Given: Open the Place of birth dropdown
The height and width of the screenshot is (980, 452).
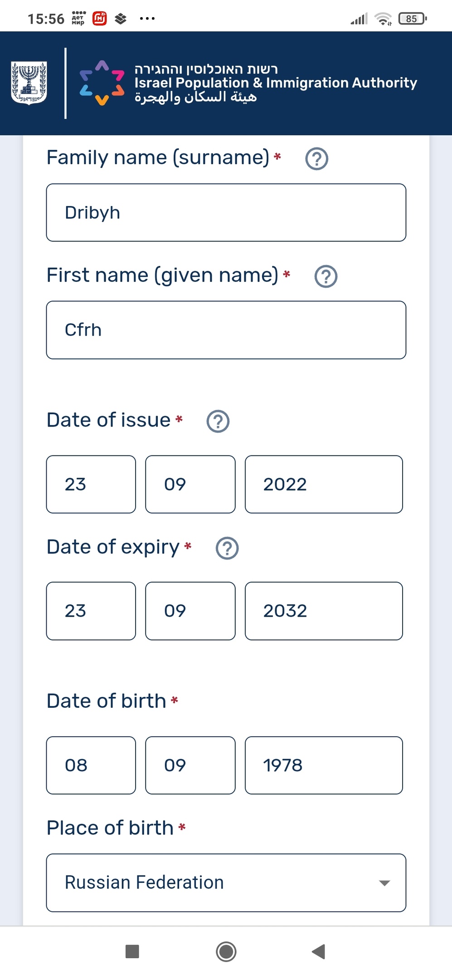Looking at the screenshot, I should tap(226, 882).
